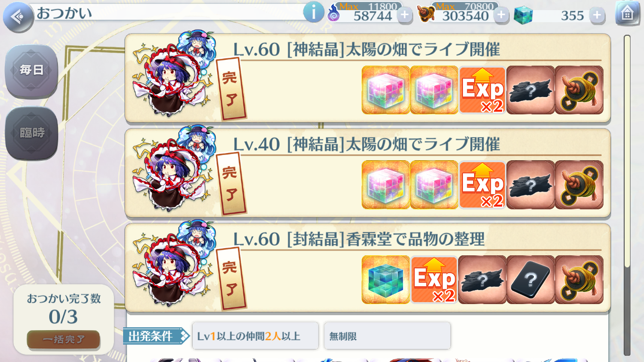Select the 臨時 temporary tab
The height and width of the screenshot is (362, 644).
[x=31, y=133]
